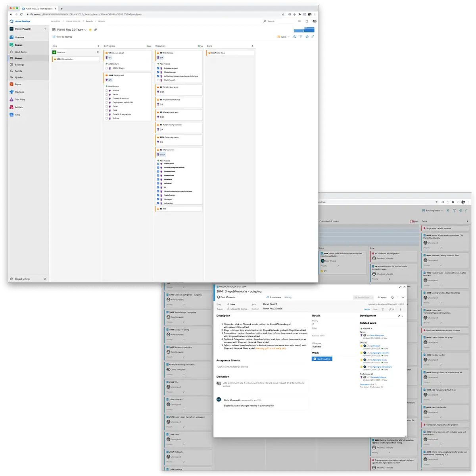The image size is (476, 476).
Task: Click Follow on the work item
Action: (x=382, y=297)
